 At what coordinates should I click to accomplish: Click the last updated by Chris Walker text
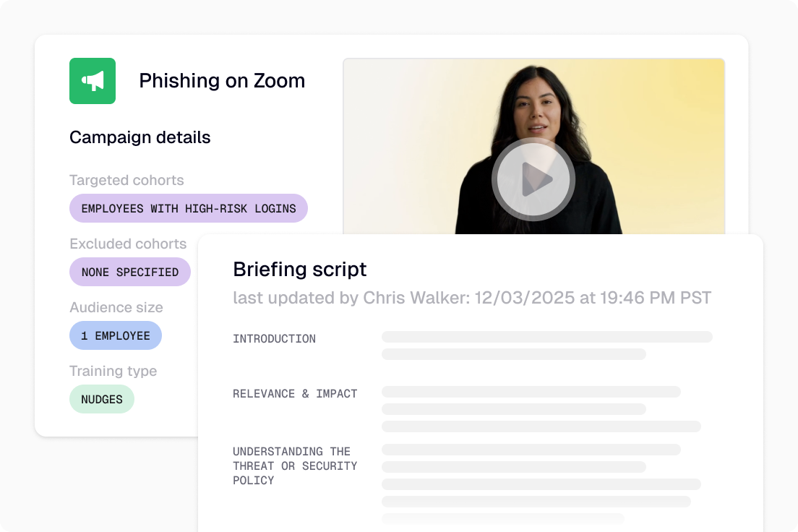pos(472,297)
